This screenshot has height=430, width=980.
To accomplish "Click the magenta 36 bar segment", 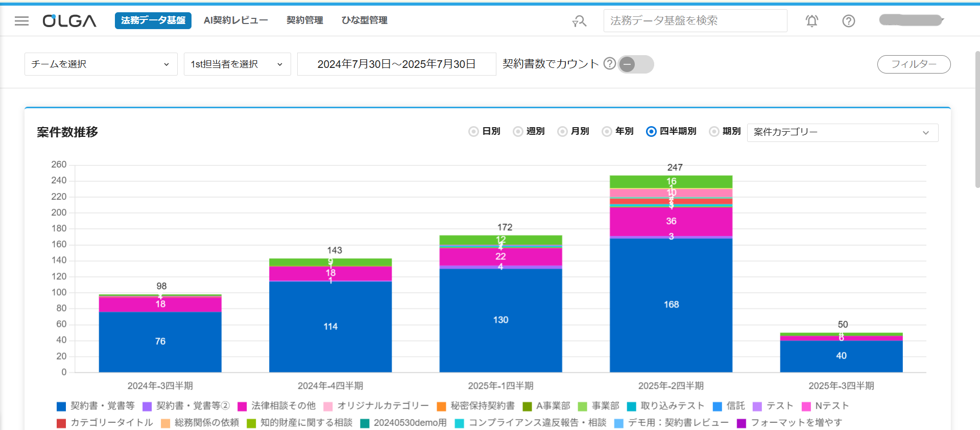I will pyautogui.click(x=671, y=222).
